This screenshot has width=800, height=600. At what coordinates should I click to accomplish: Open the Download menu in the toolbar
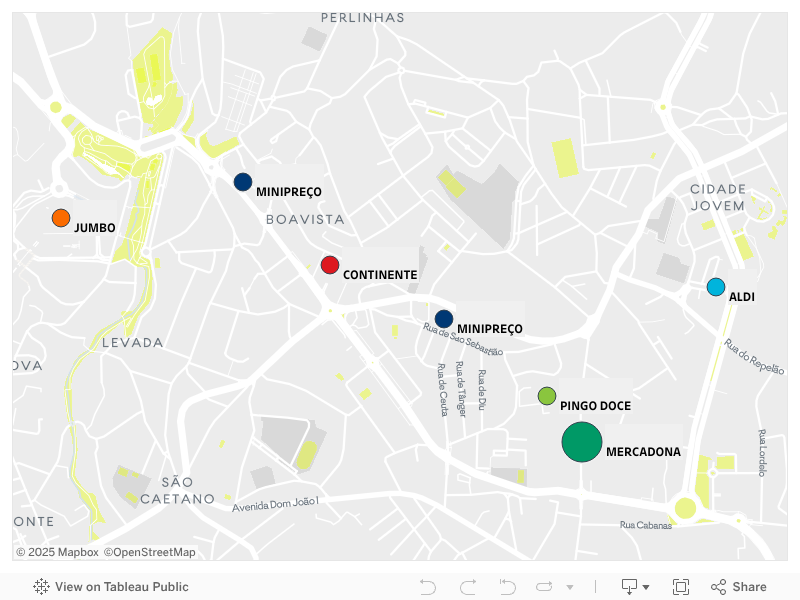(635, 587)
